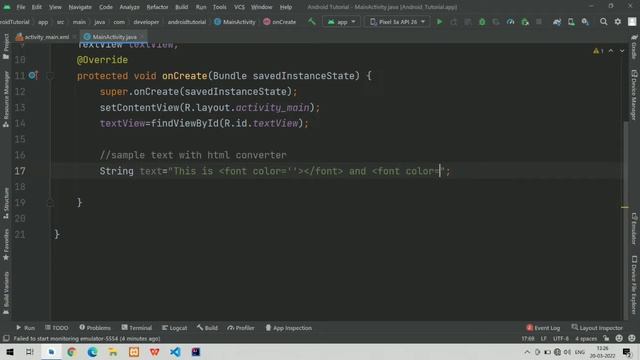Fold the onCreate method at line 11
The width and height of the screenshot is (640, 360).
tap(50, 76)
